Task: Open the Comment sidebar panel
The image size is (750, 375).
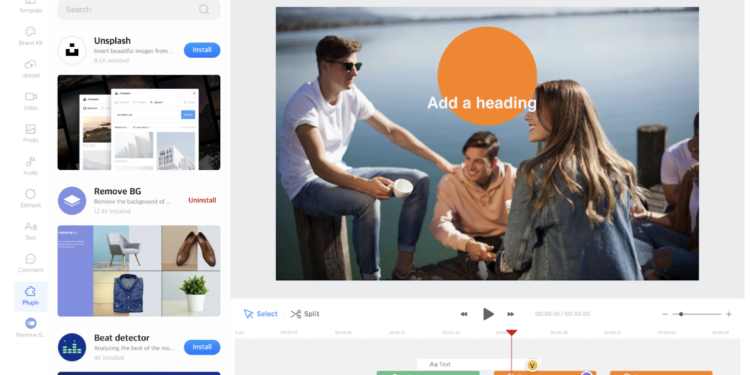Action: [31, 264]
